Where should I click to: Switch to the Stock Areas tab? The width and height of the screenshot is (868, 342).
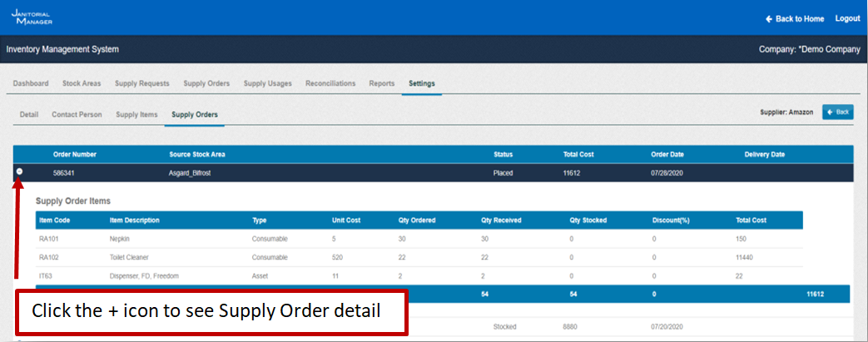82,83
